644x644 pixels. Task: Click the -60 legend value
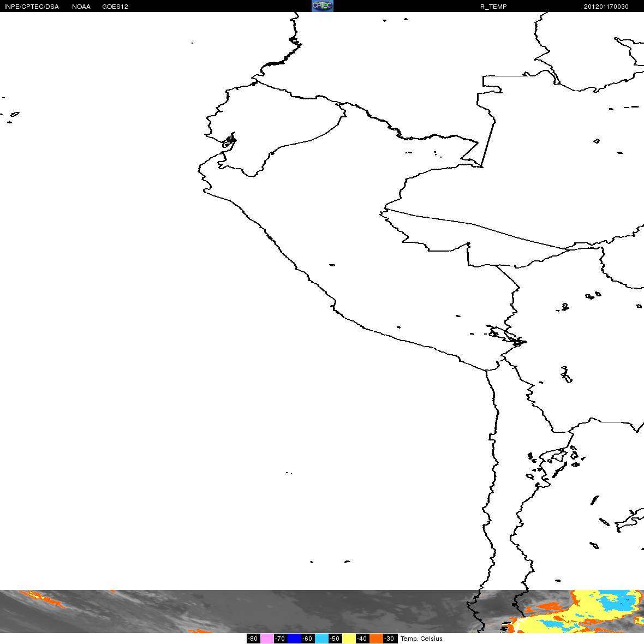(308, 639)
